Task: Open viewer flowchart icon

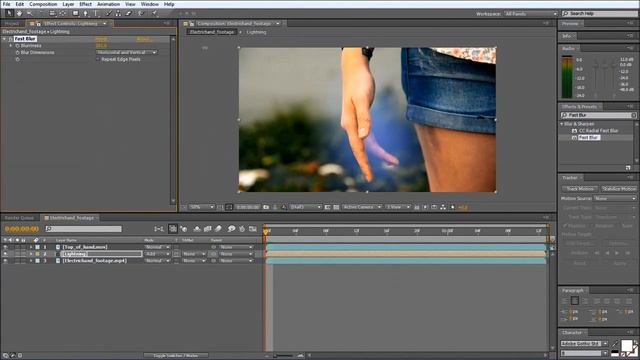Action: click(x=443, y=207)
